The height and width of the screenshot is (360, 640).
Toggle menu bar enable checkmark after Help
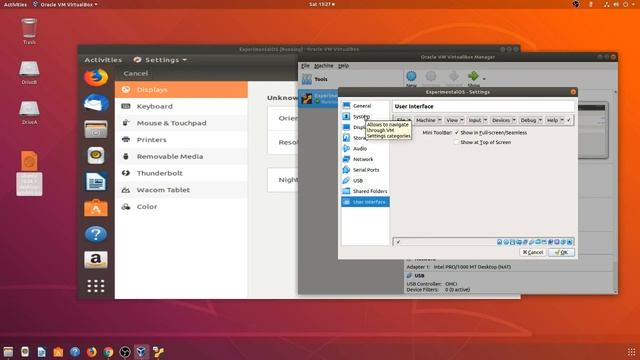coord(569,120)
